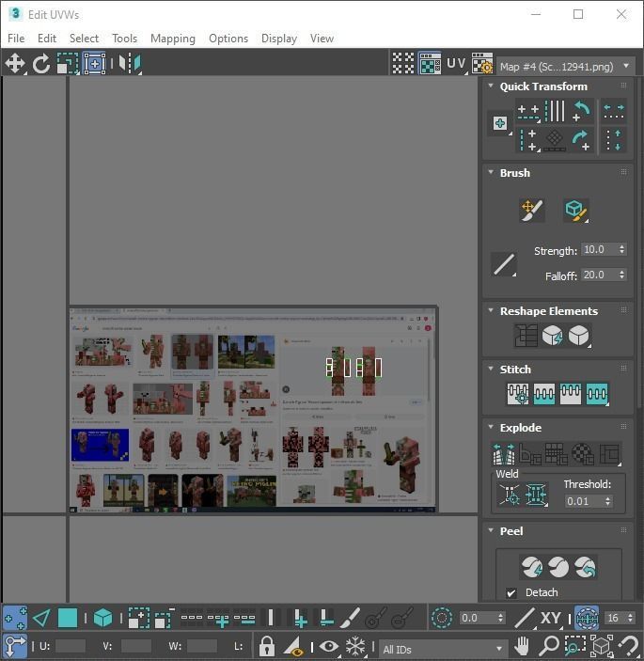Click the UV coordinate display button
The image size is (644, 661).
[x=457, y=63]
